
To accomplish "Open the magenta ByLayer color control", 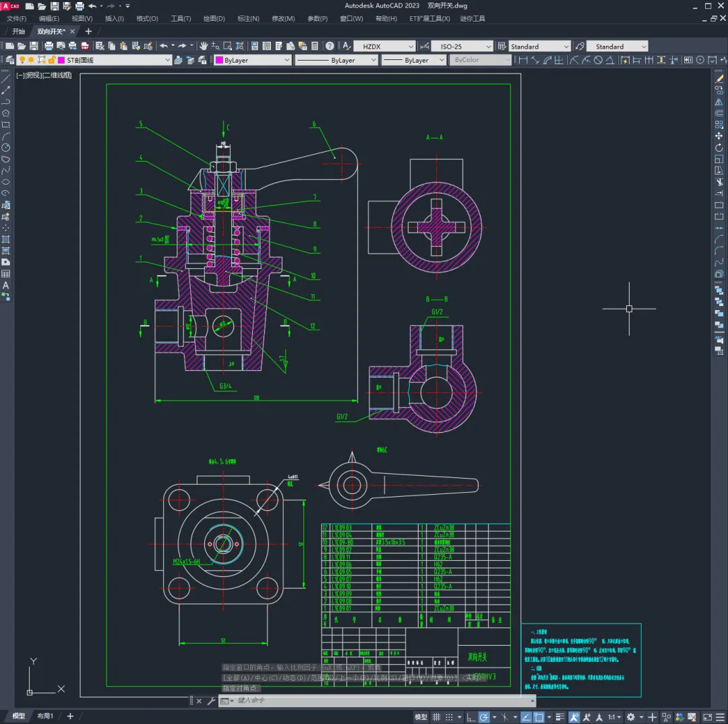I will (x=253, y=60).
